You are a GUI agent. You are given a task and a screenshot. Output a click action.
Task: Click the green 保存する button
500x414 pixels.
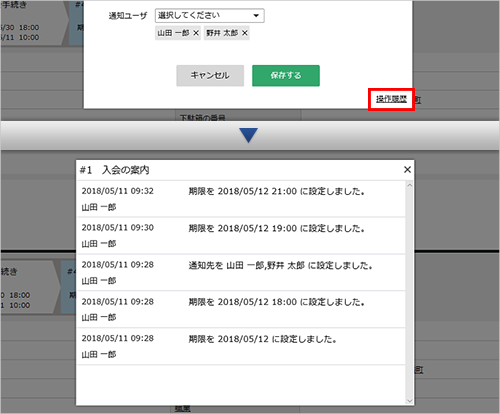point(286,76)
